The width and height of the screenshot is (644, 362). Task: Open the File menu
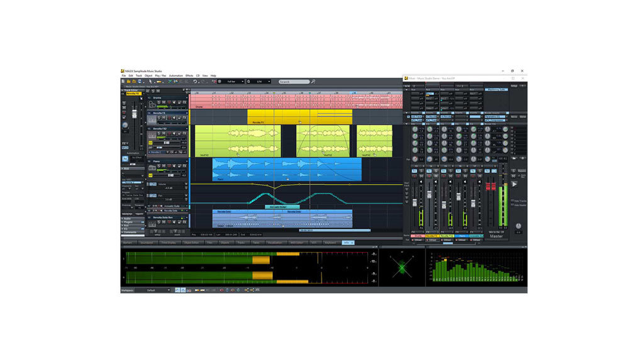click(x=124, y=76)
